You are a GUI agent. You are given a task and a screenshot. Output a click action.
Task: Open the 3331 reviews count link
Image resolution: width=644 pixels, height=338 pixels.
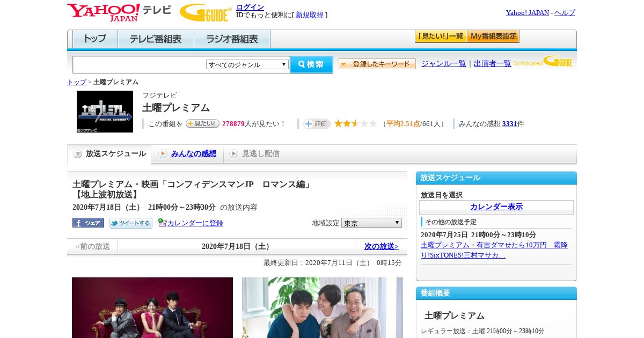coord(510,124)
